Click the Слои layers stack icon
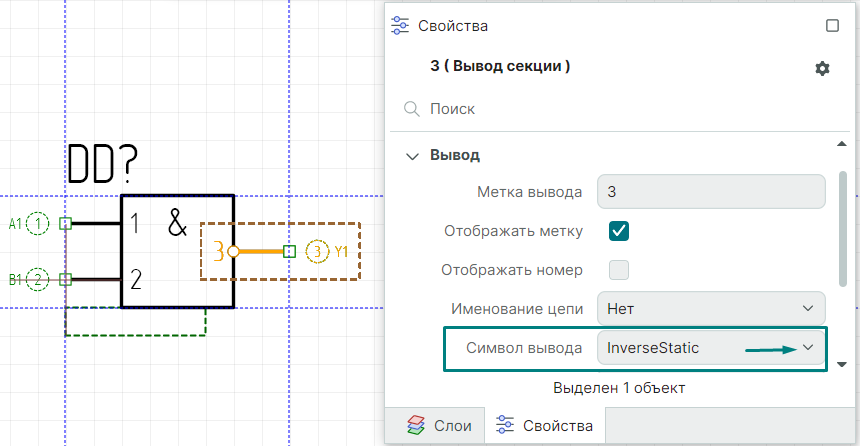The height and width of the screenshot is (446, 860). [x=415, y=426]
